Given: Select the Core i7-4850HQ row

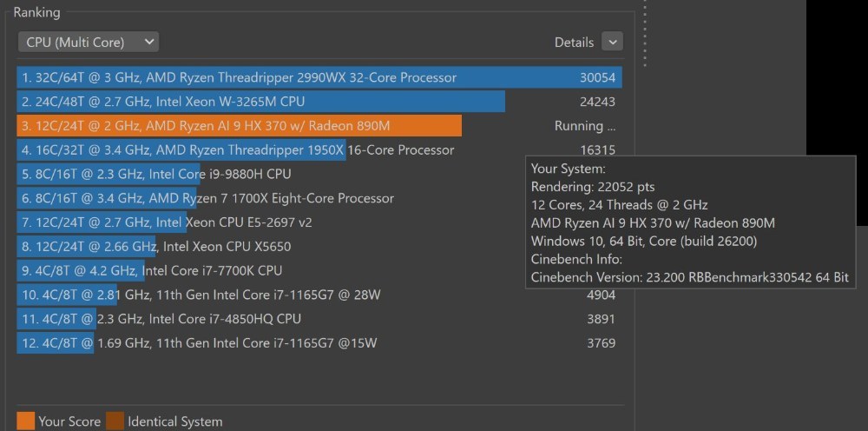Looking at the screenshot, I should 319,319.
